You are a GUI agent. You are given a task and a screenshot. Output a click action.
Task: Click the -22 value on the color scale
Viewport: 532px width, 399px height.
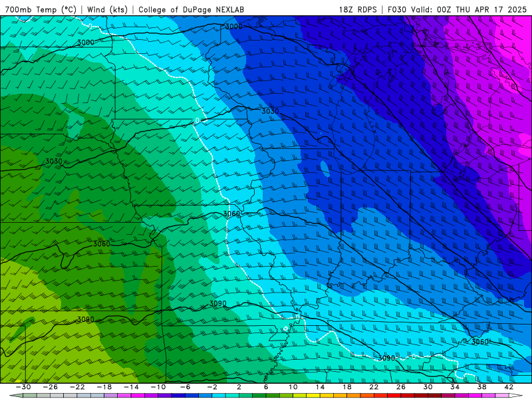point(77,387)
